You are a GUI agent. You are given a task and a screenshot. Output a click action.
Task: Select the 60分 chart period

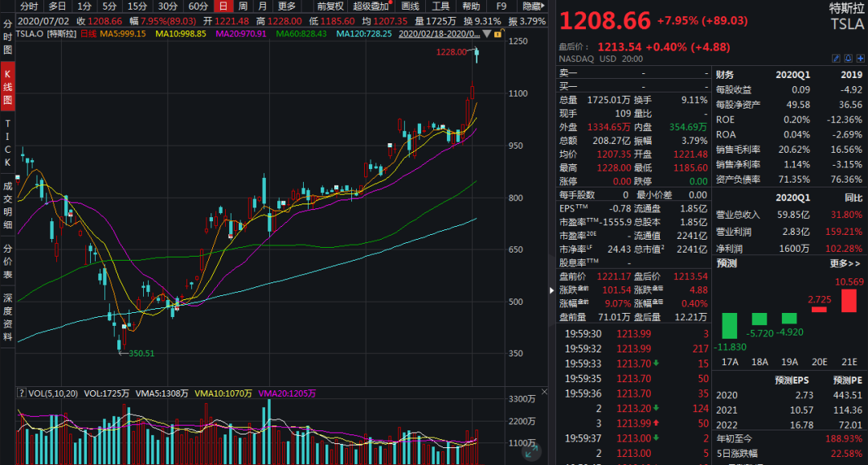click(x=199, y=6)
